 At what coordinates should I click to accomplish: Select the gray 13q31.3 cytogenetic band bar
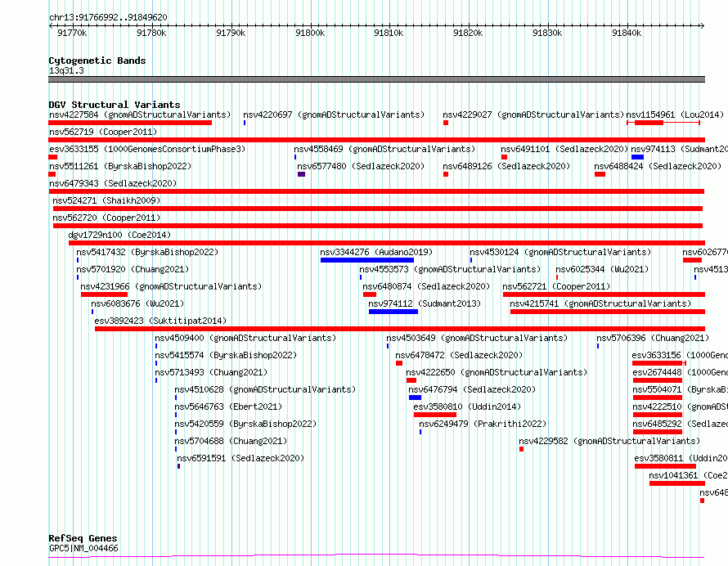pyautogui.click(x=376, y=79)
